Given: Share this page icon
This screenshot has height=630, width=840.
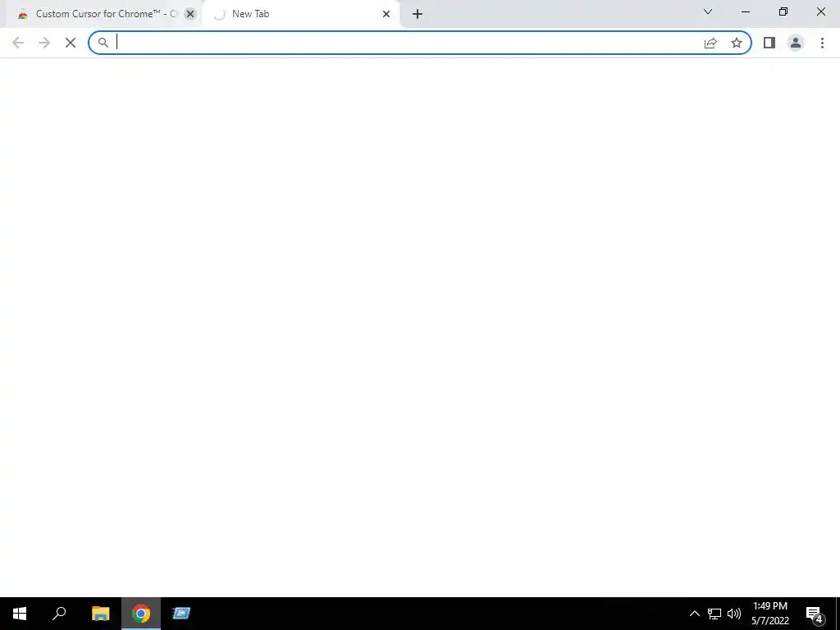Looking at the screenshot, I should (x=710, y=43).
